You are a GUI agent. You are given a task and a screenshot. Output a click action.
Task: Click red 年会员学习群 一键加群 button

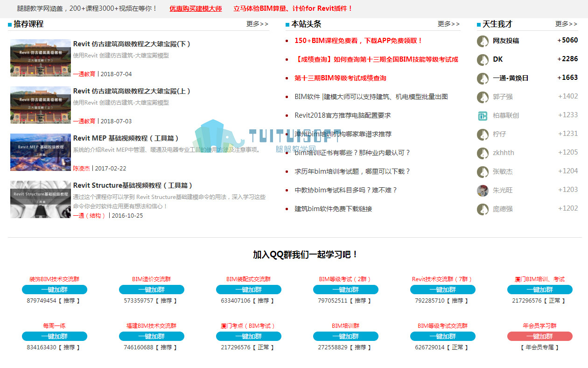[x=540, y=336]
